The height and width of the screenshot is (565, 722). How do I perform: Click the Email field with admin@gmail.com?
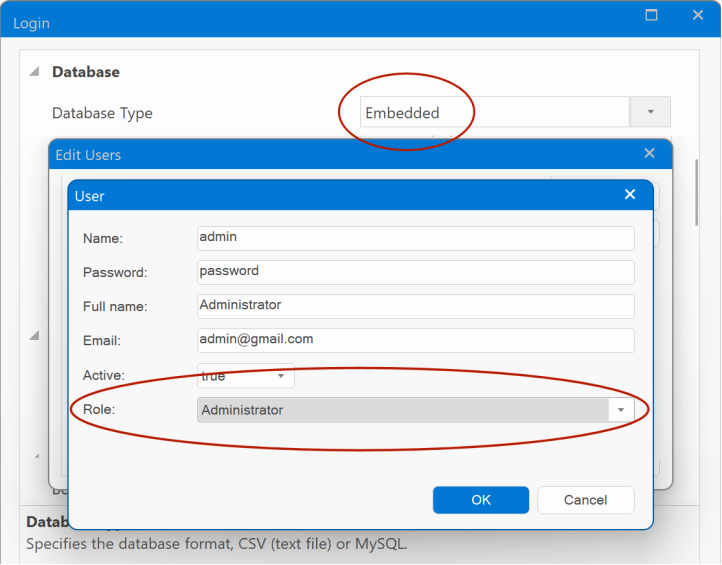click(415, 340)
